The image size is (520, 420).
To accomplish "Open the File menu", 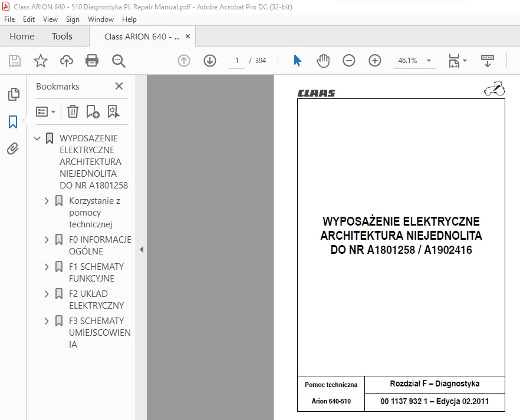I will [x=9, y=19].
